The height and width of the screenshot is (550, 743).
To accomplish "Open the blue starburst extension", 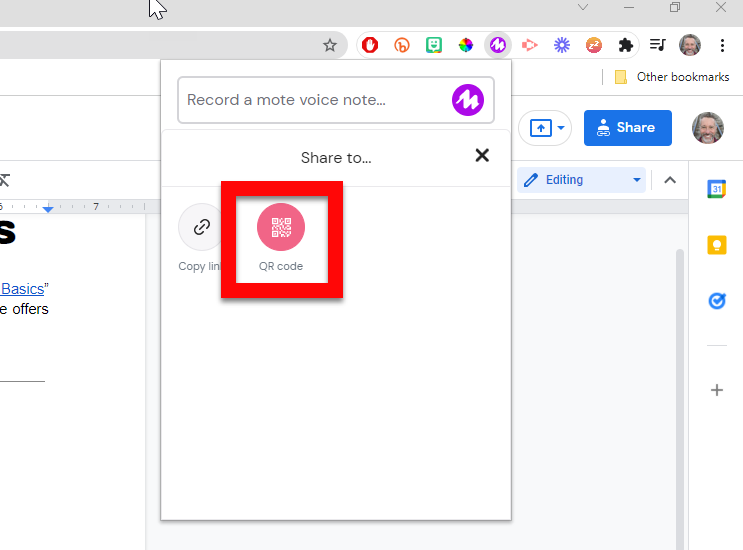I will [x=562, y=45].
